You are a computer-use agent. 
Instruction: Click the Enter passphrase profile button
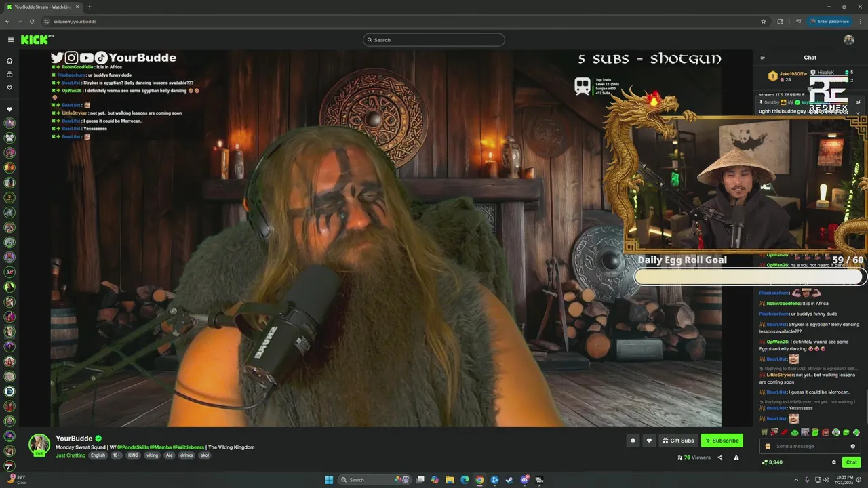[829, 21]
